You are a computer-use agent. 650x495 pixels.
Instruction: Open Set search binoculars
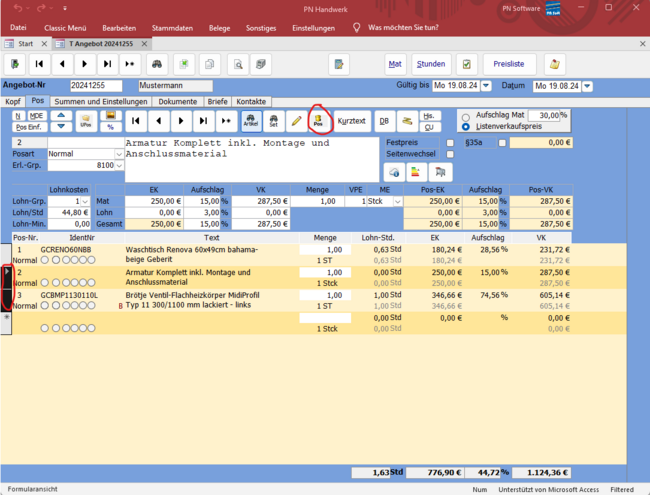(x=274, y=121)
